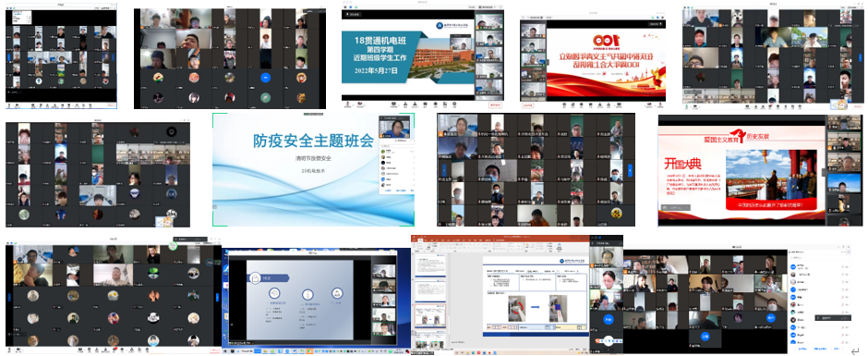Open members icon in 18贯通机电班 meeting toolbar
Screen dimensions: 868x356
pos(416,104)
